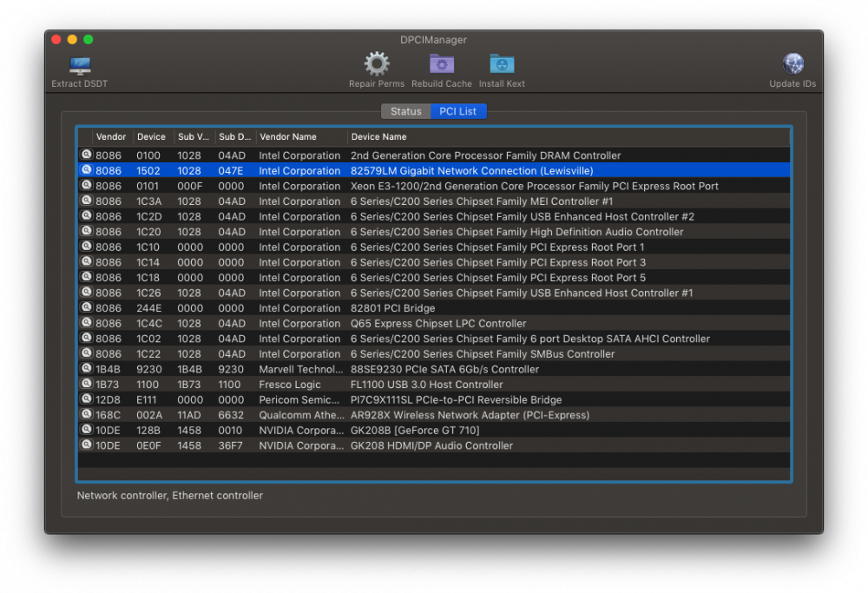Select the PCI List tab
Screen dimensions: 868x593
coord(457,111)
